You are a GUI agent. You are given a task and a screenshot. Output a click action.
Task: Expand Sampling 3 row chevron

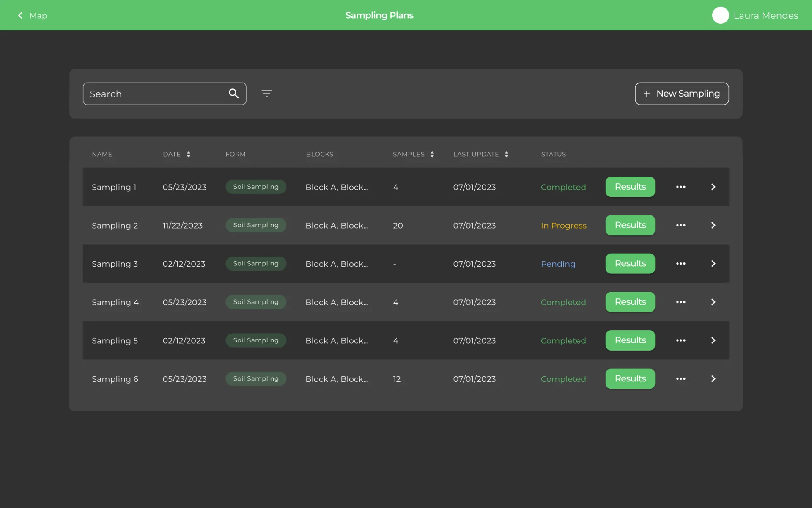713,264
